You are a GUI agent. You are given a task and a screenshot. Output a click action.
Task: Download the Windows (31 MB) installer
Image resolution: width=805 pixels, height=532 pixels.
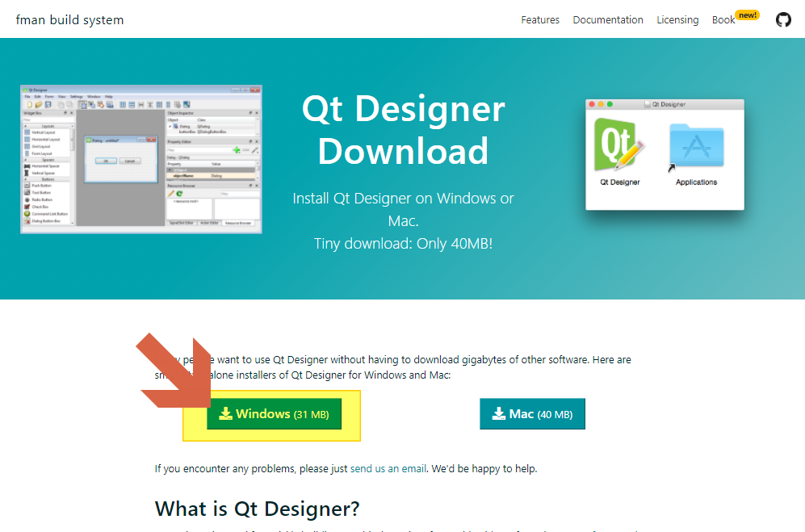[x=275, y=414]
